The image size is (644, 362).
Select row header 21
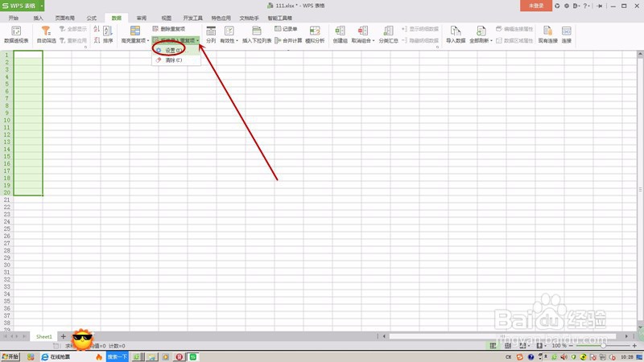(x=7, y=200)
